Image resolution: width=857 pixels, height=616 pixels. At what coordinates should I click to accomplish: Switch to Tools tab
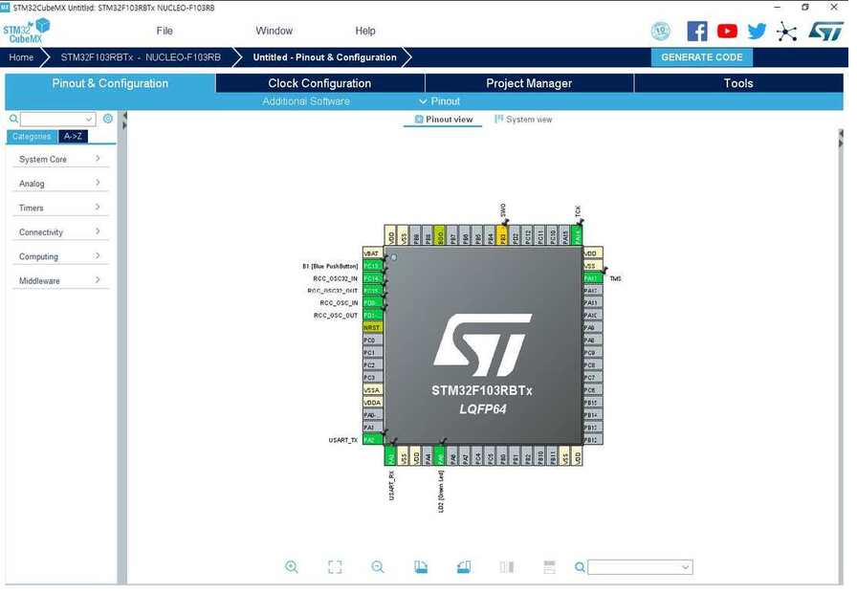click(x=738, y=83)
